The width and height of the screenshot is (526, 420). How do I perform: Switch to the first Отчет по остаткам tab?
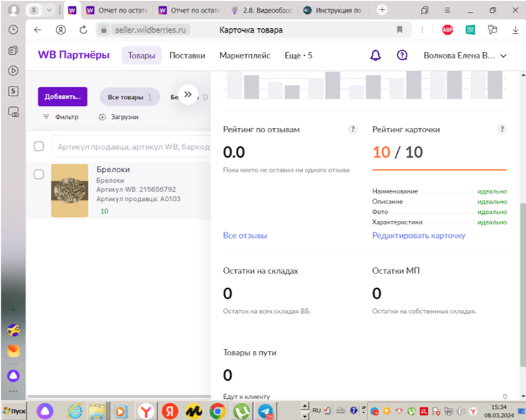118,11
